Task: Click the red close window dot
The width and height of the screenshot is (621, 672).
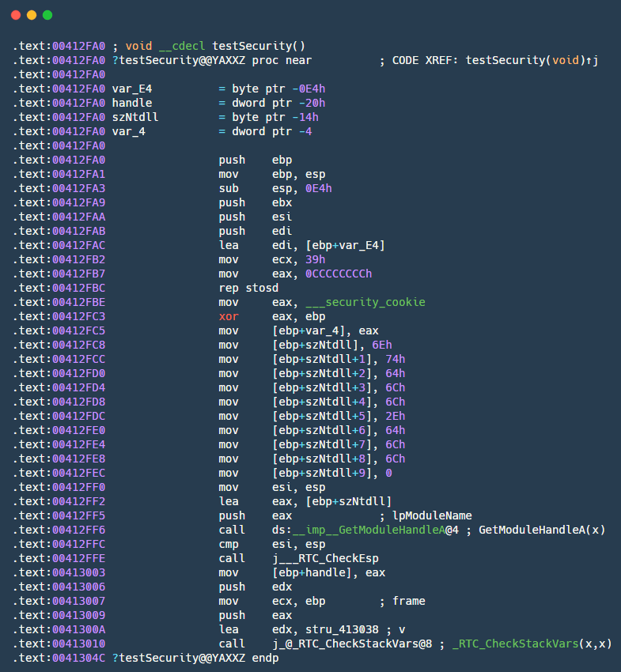Action: pos(16,16)
